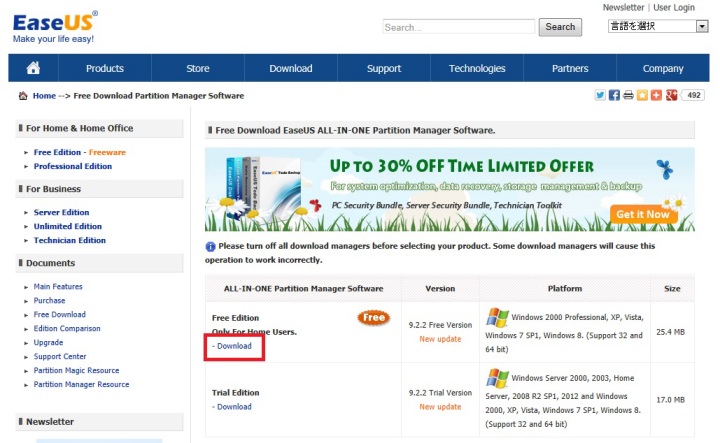Open the Company menu
The height and width of the screenshot is (443, 720).
(663, 68)
